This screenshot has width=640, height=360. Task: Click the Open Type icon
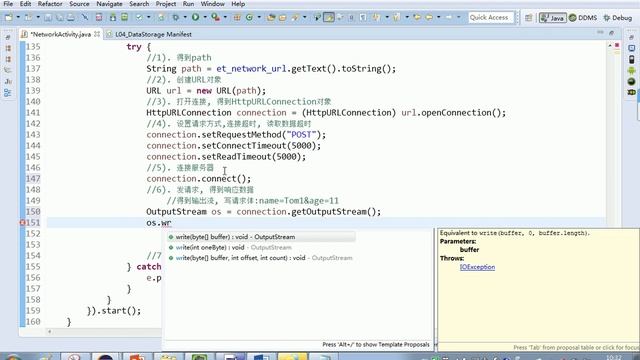coord(271,18)
